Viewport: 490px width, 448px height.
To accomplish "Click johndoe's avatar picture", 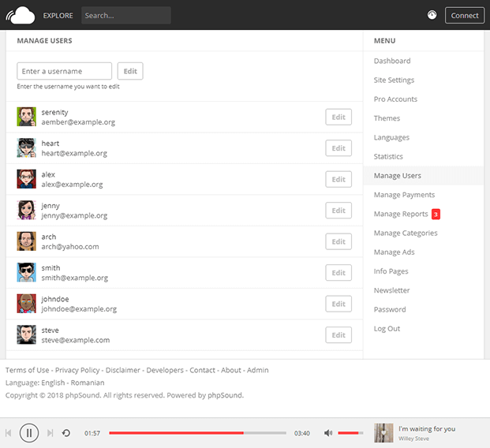I will coord(27,304).
